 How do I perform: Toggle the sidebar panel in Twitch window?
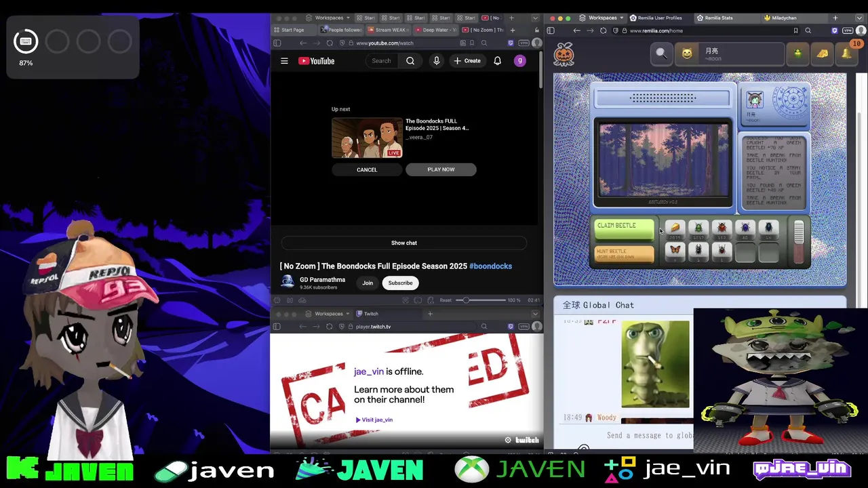277,327
